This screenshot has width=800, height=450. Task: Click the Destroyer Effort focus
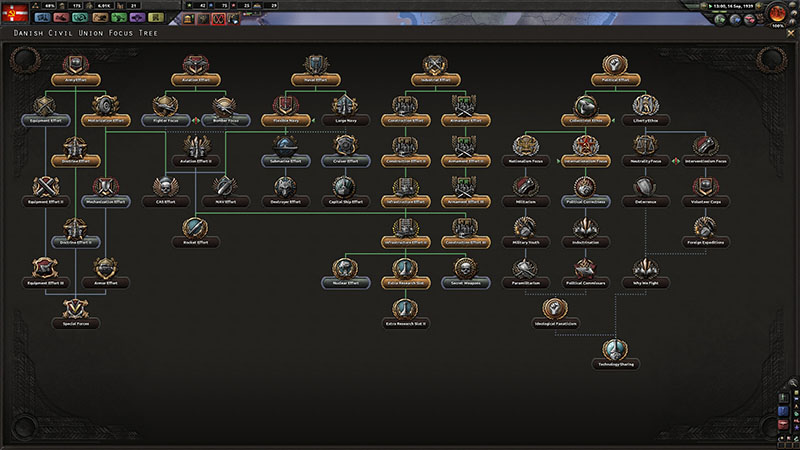286,193
